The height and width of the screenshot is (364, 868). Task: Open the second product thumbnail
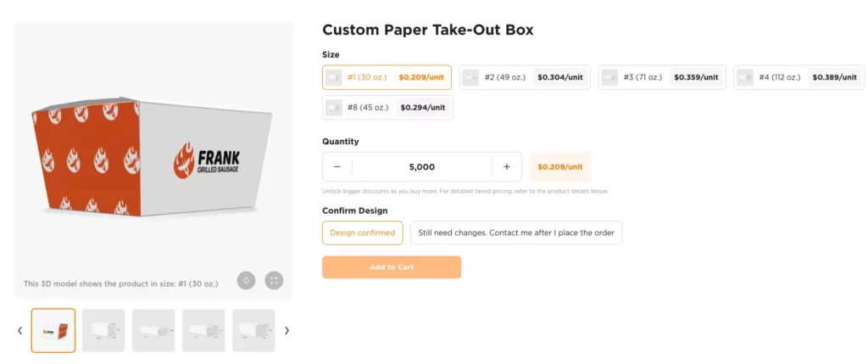click(103, 330)
